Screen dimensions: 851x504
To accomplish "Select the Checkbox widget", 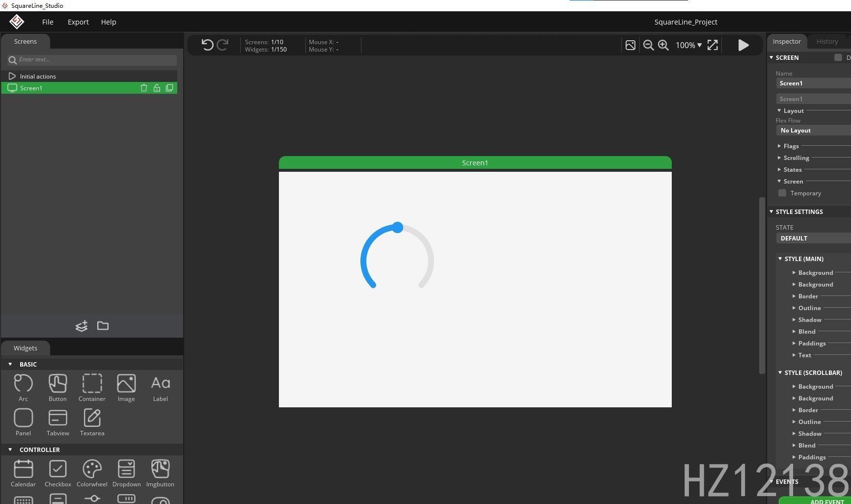I will 57,473.
